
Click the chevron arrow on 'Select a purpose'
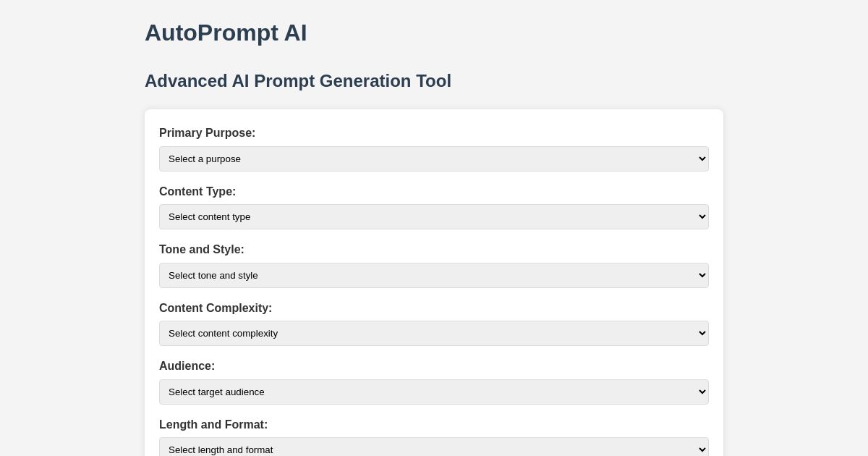coord(701,159)
